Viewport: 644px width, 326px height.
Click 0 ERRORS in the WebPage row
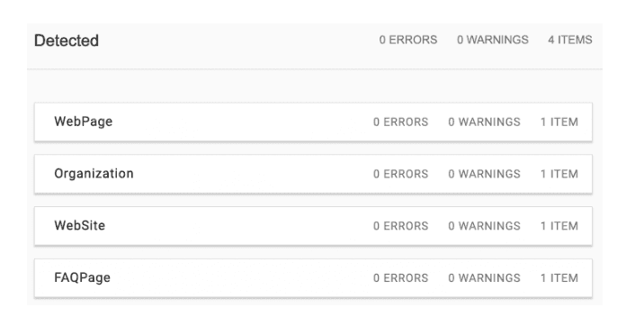401,122
